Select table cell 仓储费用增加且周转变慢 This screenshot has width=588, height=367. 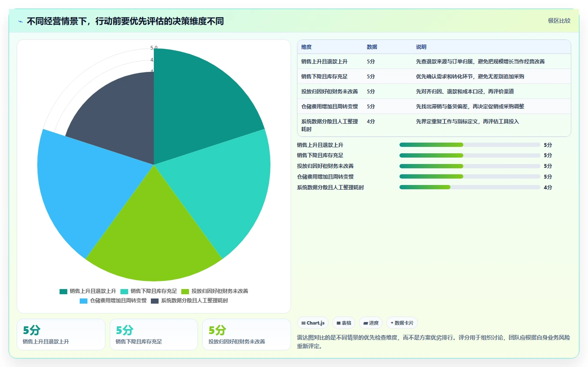pyautogui.click(x=330, y=107)
